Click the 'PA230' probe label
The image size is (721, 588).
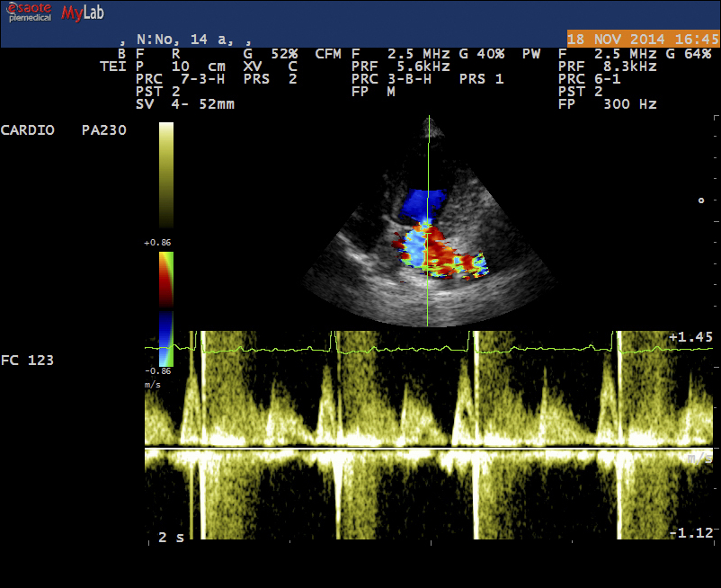pos(104,130)
